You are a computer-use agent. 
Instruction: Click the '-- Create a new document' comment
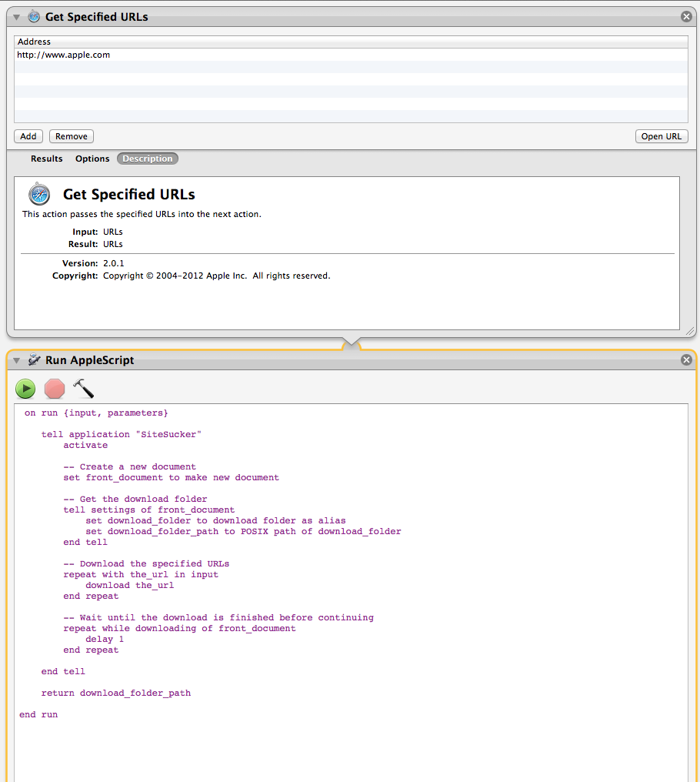[x=130, y=466]
